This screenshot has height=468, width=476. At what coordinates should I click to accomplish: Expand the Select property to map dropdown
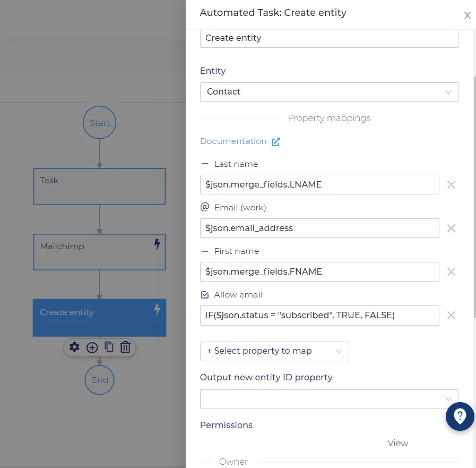274,351
